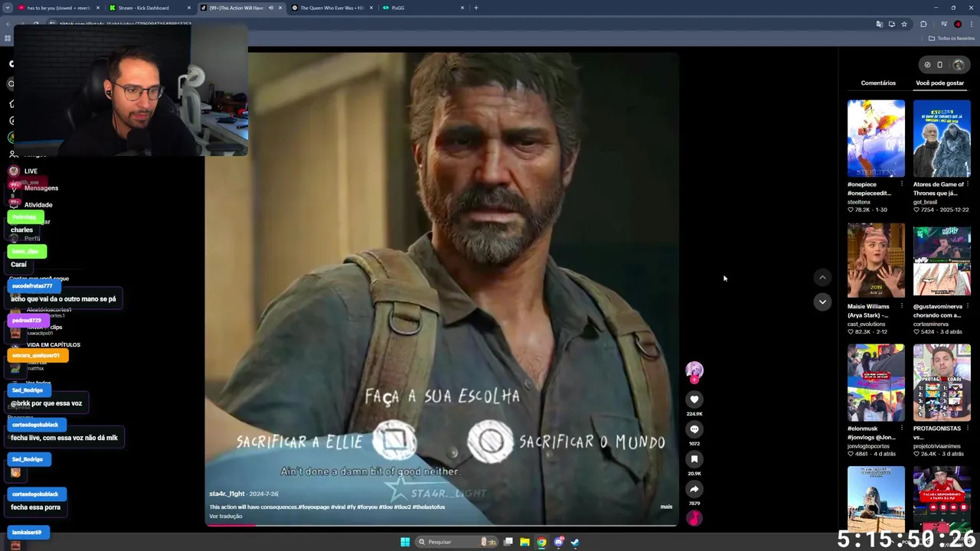980x551 pixels.
Task: Switch to the Você pode gostar tab
Action: tap(939, 83)
